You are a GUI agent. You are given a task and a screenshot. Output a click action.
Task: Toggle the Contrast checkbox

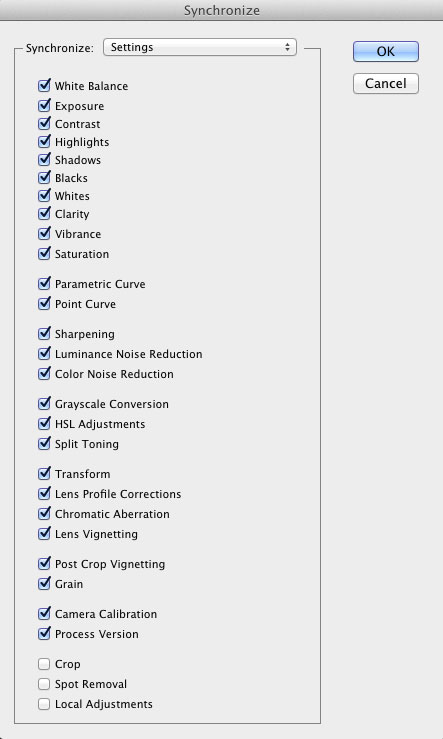tap(44, 124)
